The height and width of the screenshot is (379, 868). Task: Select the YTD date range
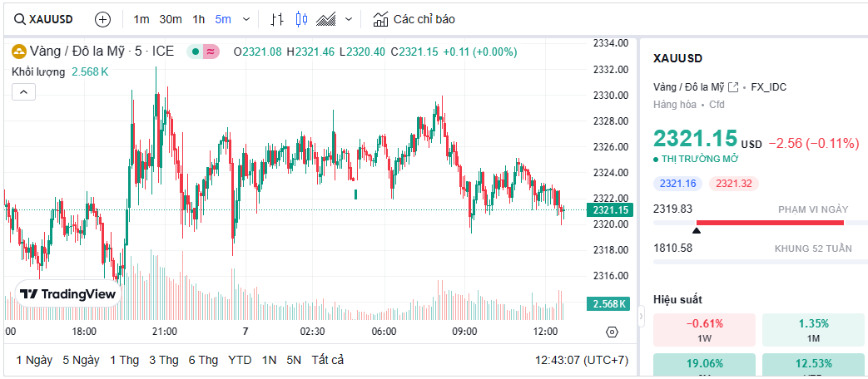point(240,360)
